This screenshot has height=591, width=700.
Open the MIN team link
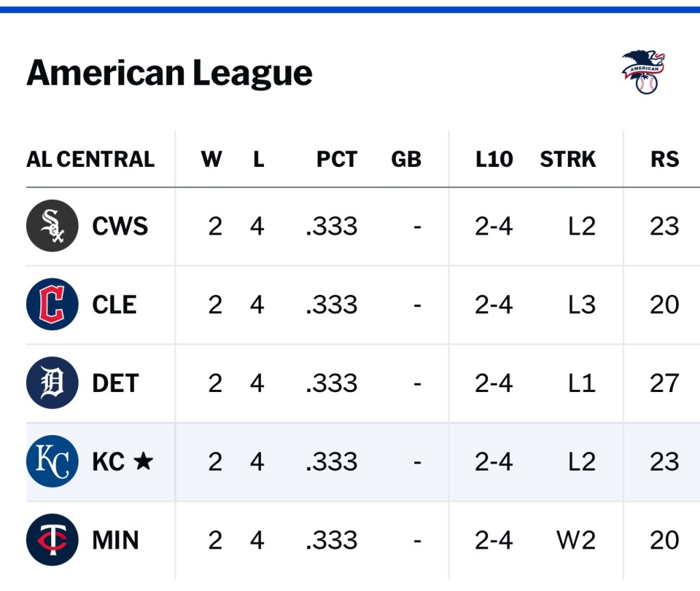(116, 540)
